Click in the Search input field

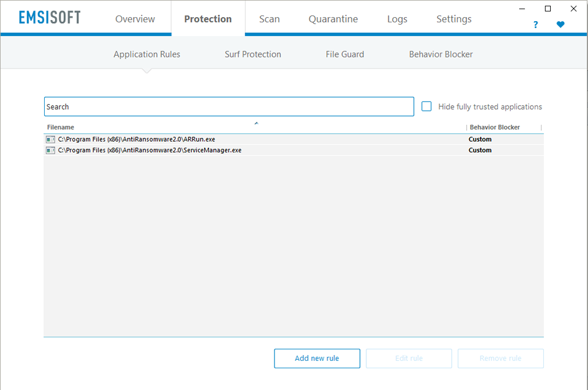(x=230, y=107)
